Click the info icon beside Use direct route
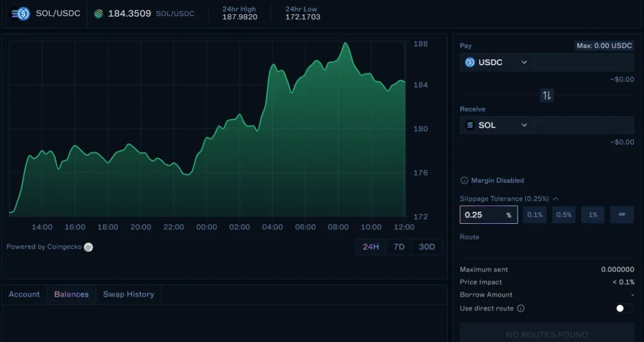Image resolution: width=644 pixels, height=342 pixels. pyautogui.click(x=521, y=309)
